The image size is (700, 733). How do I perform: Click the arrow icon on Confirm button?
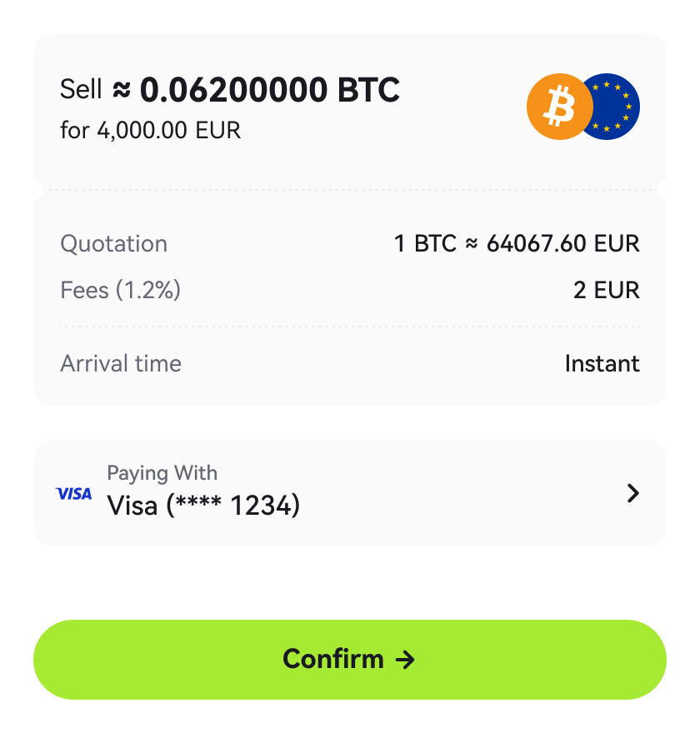tap(405, 660)
